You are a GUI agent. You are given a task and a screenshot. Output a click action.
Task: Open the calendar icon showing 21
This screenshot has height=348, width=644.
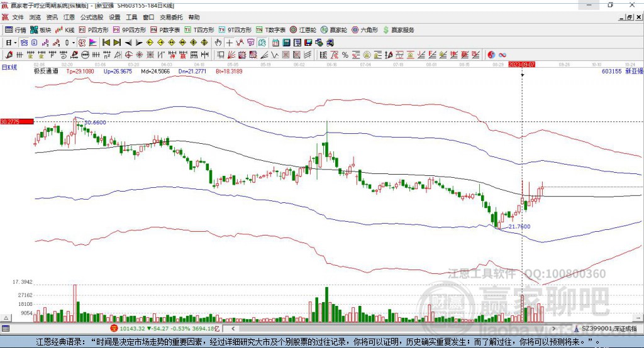pyautogui.click(x=275, y=43)
